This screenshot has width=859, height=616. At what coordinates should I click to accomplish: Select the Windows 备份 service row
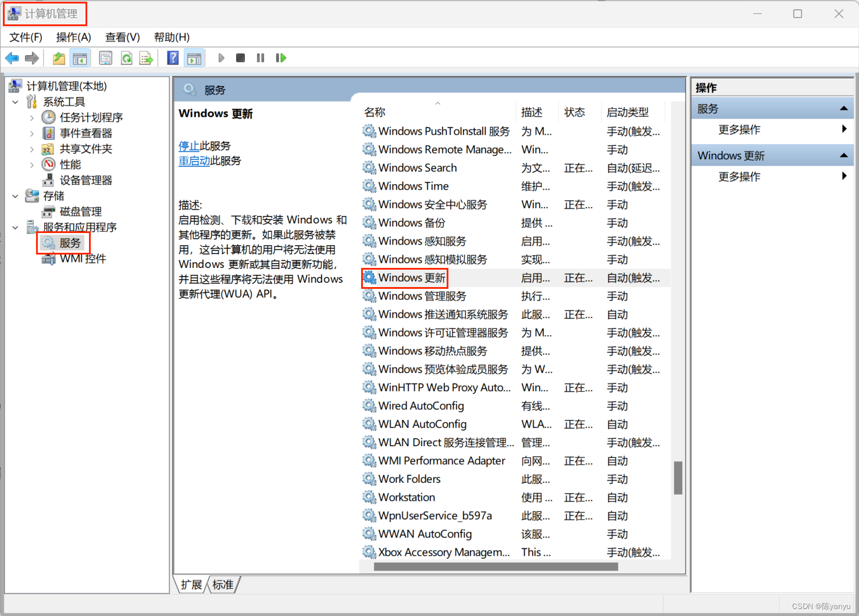515,223
